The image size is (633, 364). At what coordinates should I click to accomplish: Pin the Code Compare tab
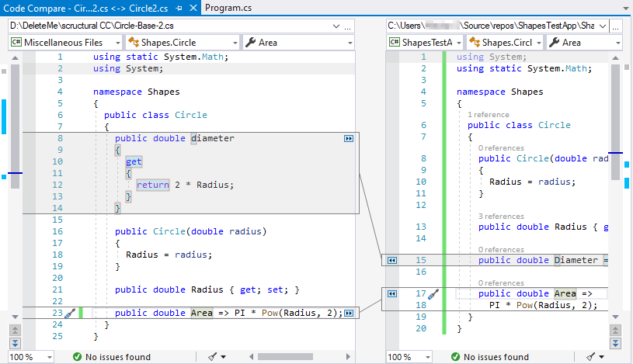tap(179, 8)
